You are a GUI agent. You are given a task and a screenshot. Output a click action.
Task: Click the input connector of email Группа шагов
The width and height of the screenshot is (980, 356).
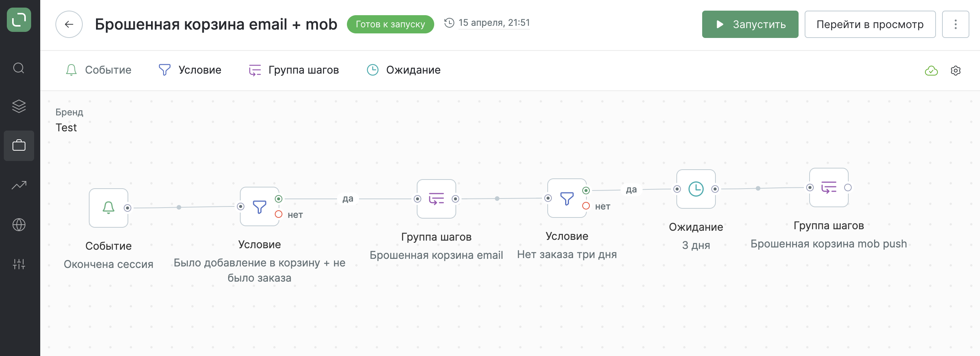(x=418, y=199)
